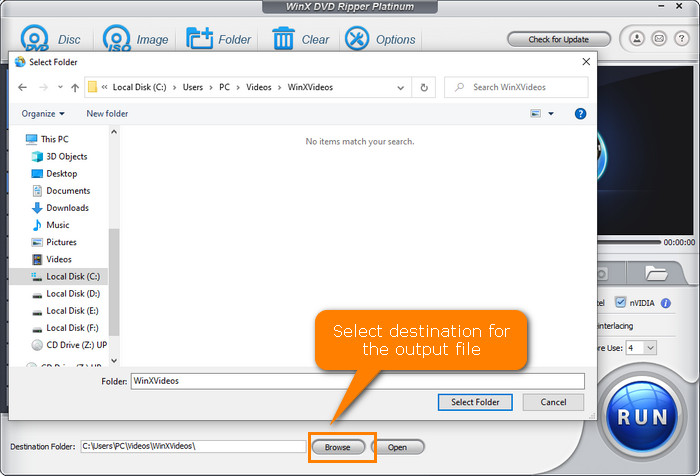
Task: Expand the view options dropdown arrow
Action: click(x=551, y=113)
